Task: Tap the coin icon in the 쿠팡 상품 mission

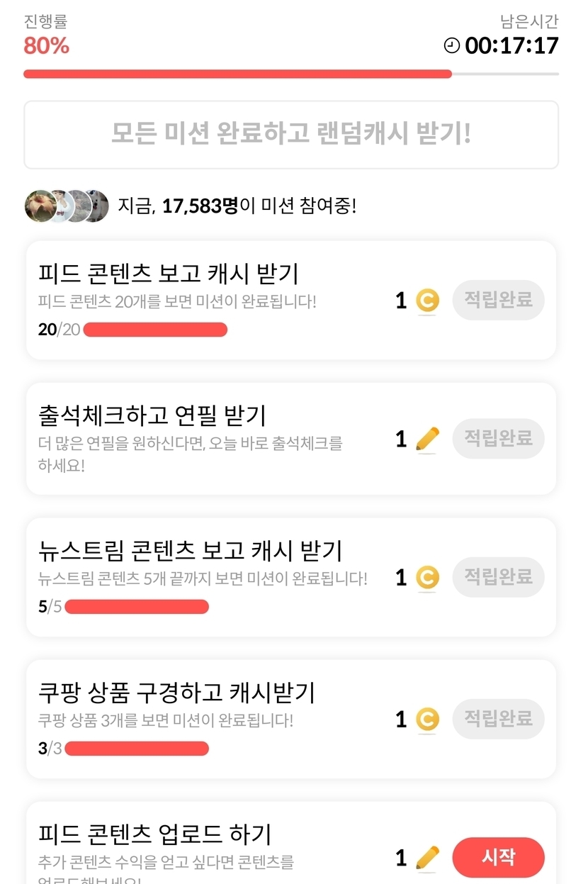Action: (426, 720)
